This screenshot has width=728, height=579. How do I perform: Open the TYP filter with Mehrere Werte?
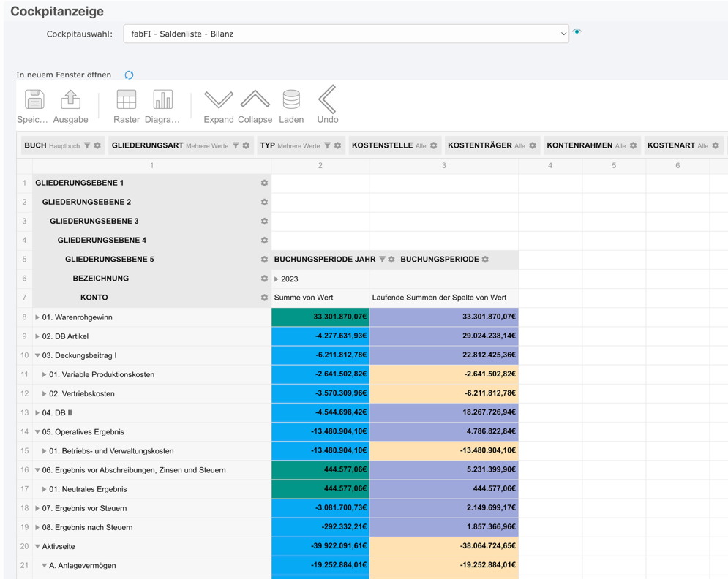pyautogui.click(x=326, y=145)
